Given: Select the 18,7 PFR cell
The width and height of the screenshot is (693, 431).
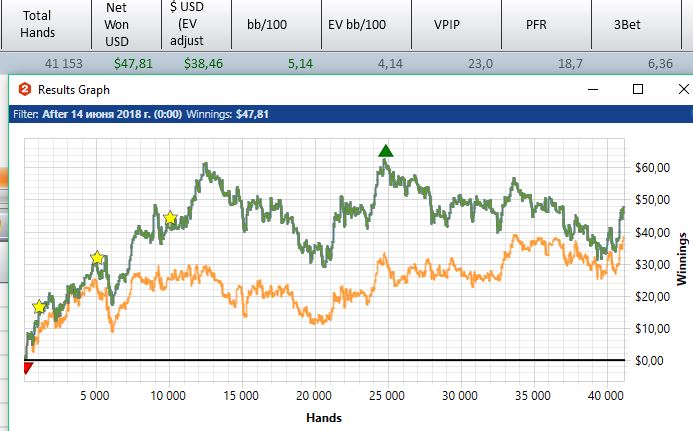Looking at the screenshot, I should coord(570,64).
